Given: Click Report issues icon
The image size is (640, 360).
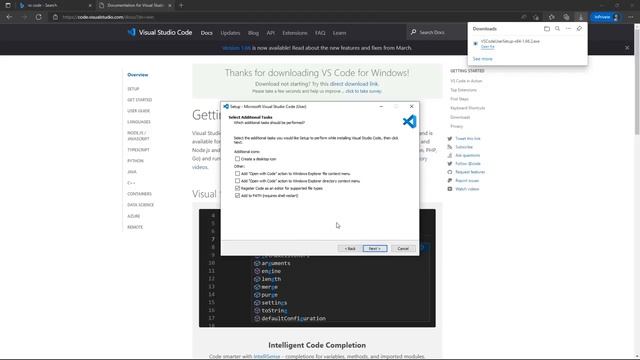Looking at the screenshot, I should (x=450, y=180).
